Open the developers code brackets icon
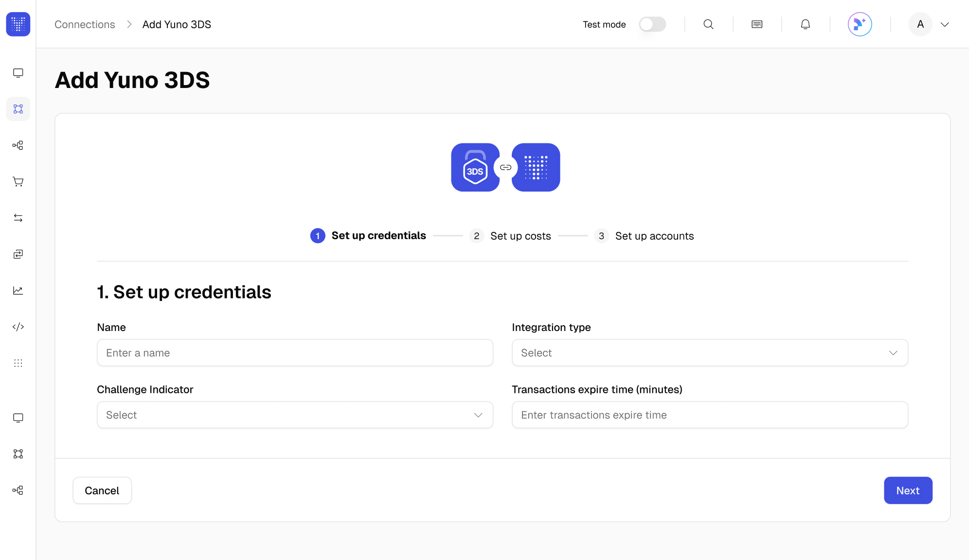This screenshot has height=560, width=969. (18, 327)
